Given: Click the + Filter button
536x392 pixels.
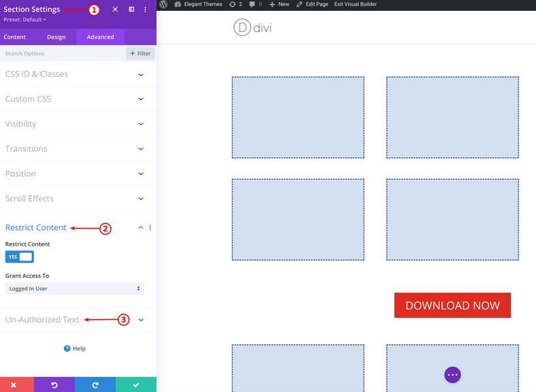Looking at the screenshot, I should coord(140,53).
